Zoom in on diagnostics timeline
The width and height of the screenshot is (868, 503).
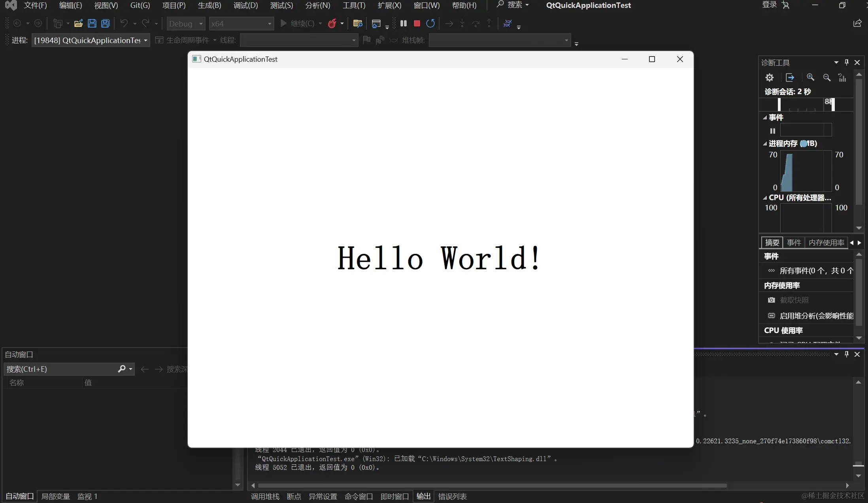point(810,78)
